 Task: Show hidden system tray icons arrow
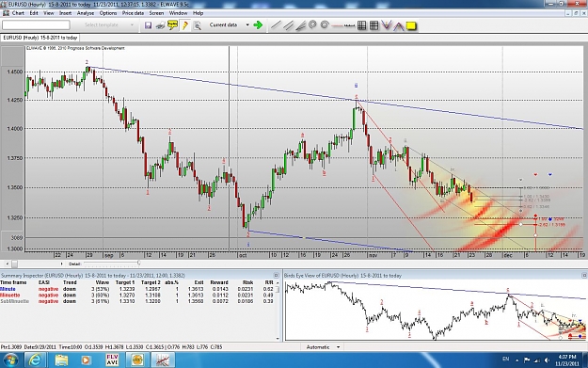[517, 360]
